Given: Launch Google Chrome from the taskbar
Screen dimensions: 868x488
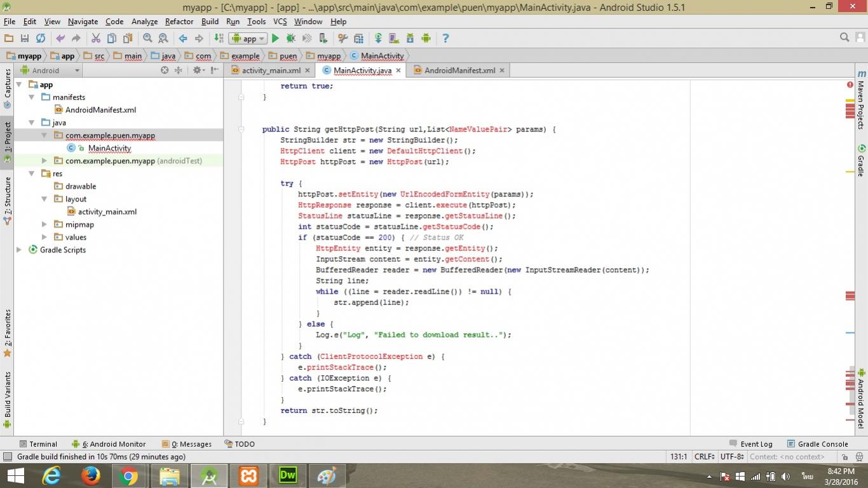Looking at the screenshot, I should tap(128, 476).
